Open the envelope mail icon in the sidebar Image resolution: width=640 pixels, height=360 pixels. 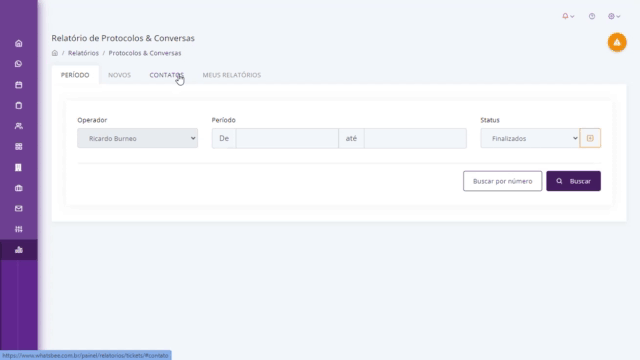[x=19, y=209]
